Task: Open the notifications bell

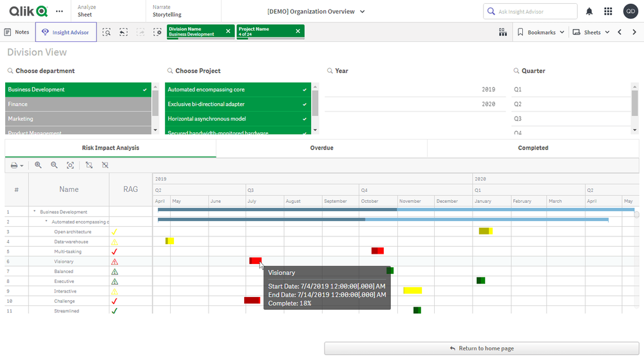Action: pyautogui.click(x=589, y=12)
